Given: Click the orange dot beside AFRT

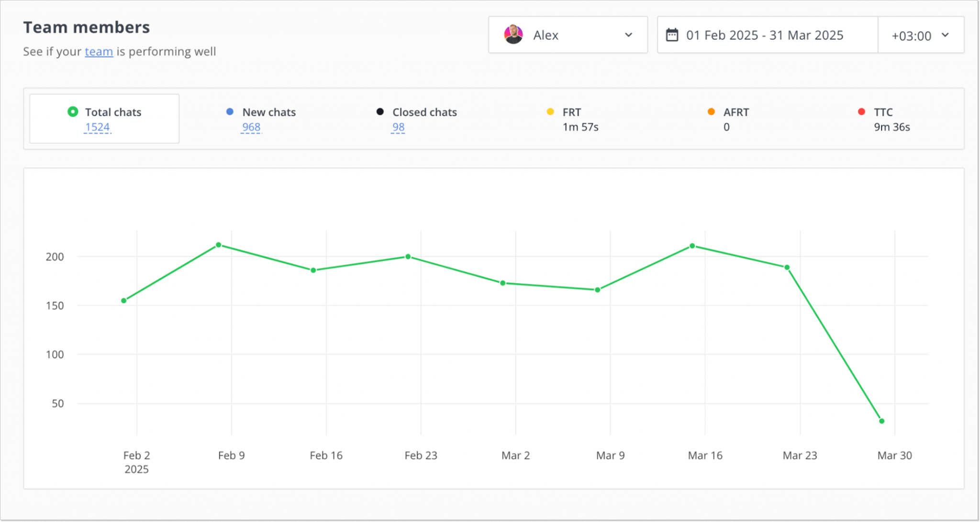Looking at the screenshot, I should click(712, 111).
